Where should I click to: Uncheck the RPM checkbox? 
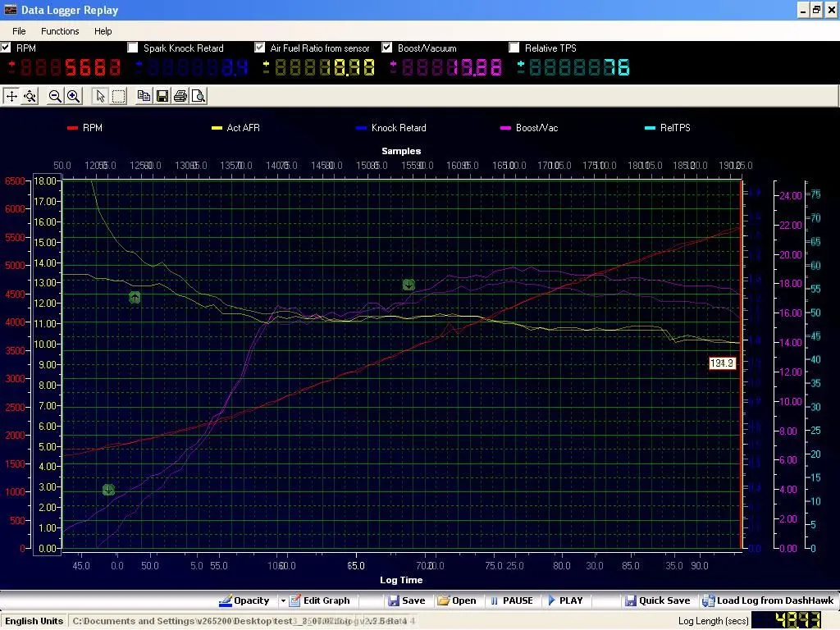coord(7,48)
